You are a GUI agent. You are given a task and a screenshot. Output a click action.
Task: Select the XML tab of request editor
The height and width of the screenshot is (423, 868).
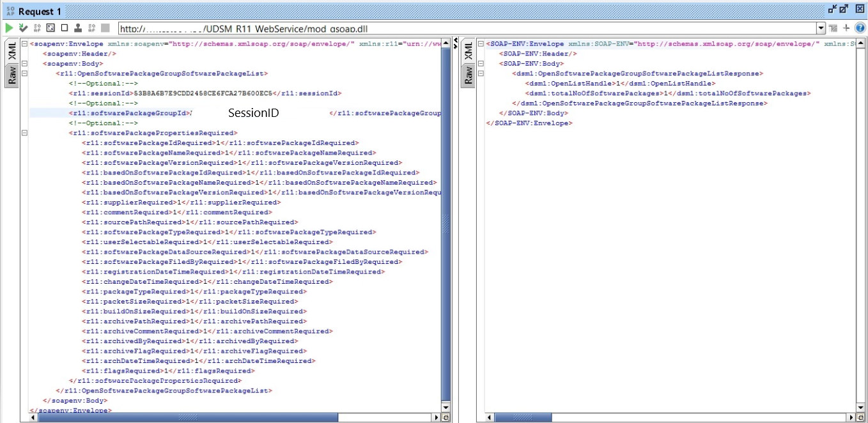point(12,52)
